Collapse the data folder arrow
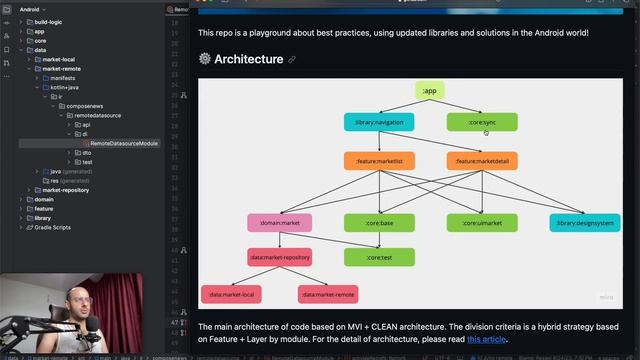The width and height of the screenshot is (640, 360). pos(21,50)
